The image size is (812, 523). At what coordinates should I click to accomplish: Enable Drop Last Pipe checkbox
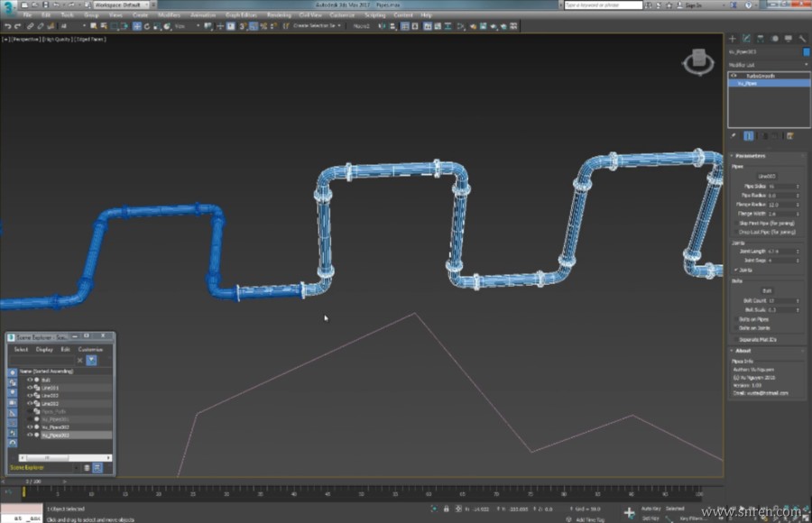click(x=736, y=232)
